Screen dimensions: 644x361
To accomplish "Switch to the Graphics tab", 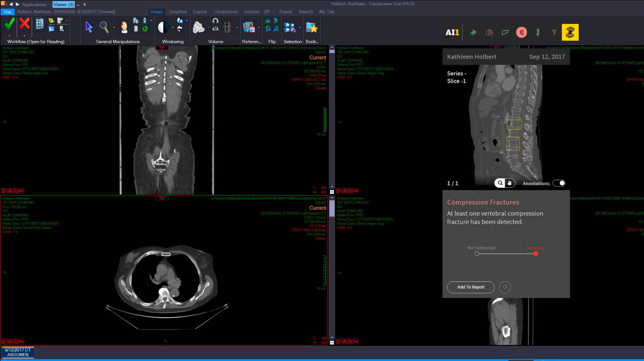I will 178,12.
